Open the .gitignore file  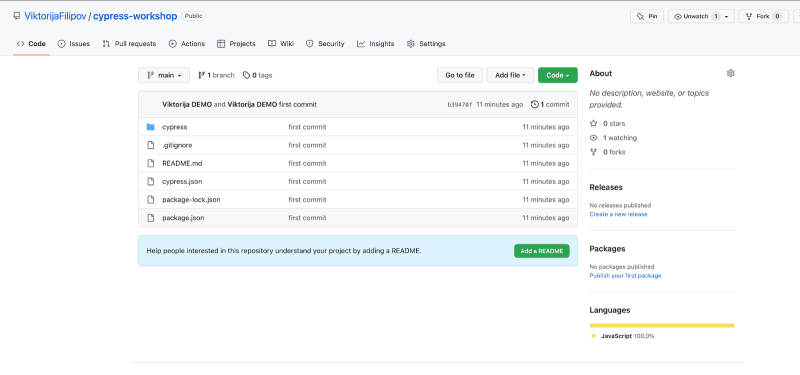177,145
